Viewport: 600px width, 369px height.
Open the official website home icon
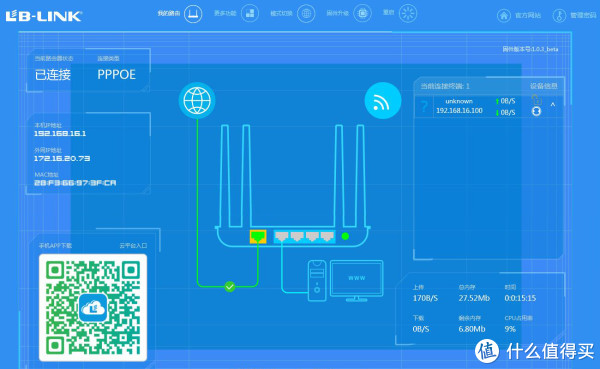(504, 16)
